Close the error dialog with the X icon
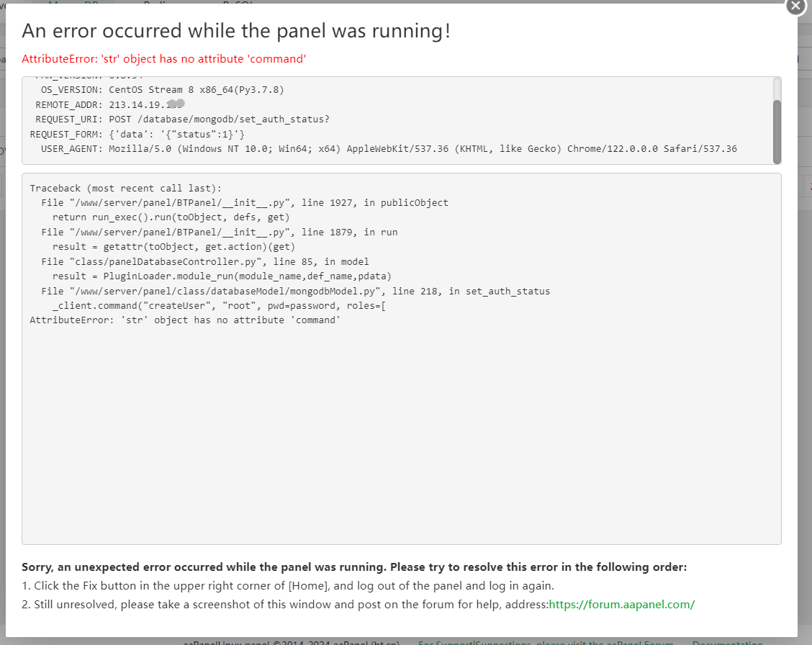The width and height of the screenshot is (812, 645). coord(795,5)
